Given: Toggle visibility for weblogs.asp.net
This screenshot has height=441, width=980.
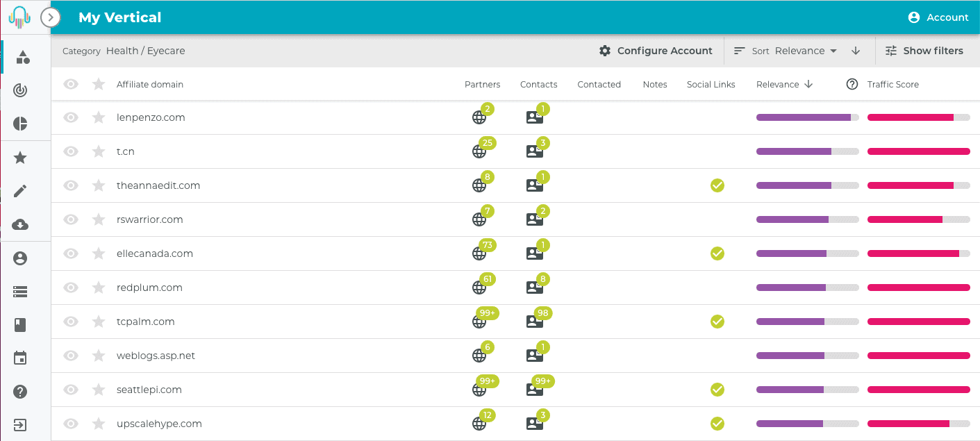Looking at the screenshot, I should click(71, 356).
